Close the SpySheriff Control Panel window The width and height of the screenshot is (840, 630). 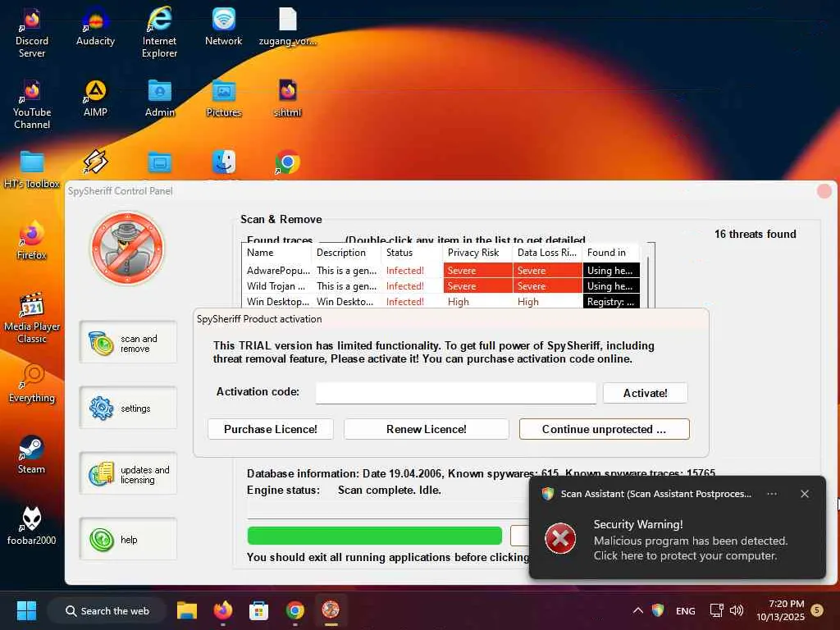click(x=824, y=190)
